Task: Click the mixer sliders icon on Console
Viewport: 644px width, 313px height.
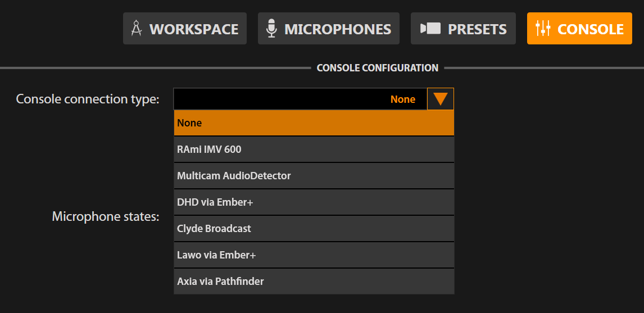Action: (x=543, y=29)
